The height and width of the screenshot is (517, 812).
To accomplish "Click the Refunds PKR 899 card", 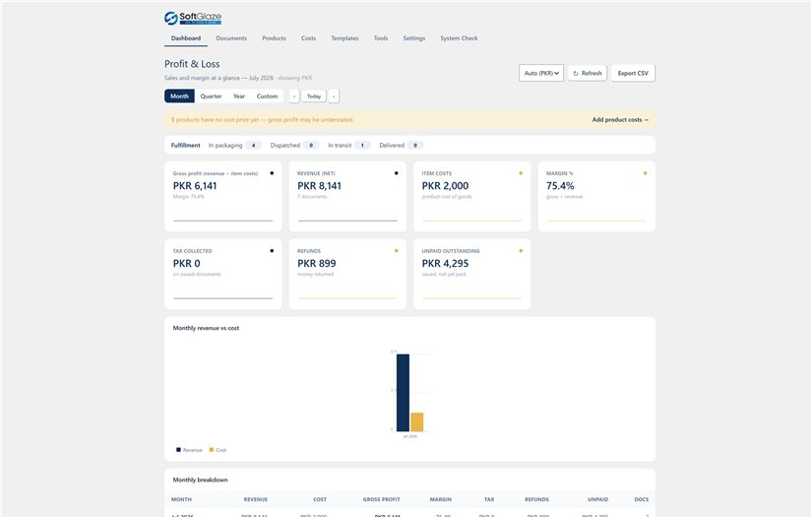I will point(347,274).
